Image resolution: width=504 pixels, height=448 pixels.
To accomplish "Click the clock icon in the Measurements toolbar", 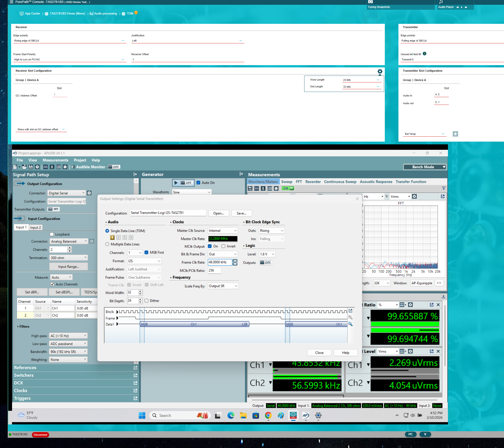I will pyautogui.click(x=276, y=188).
